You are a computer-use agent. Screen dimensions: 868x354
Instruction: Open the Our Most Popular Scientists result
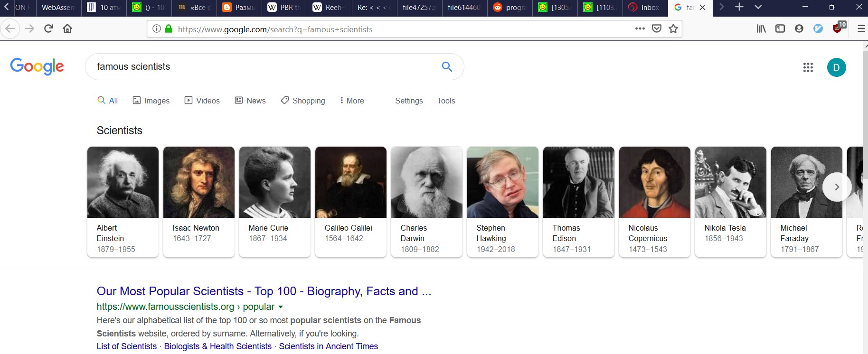click(x=264, y=291)
